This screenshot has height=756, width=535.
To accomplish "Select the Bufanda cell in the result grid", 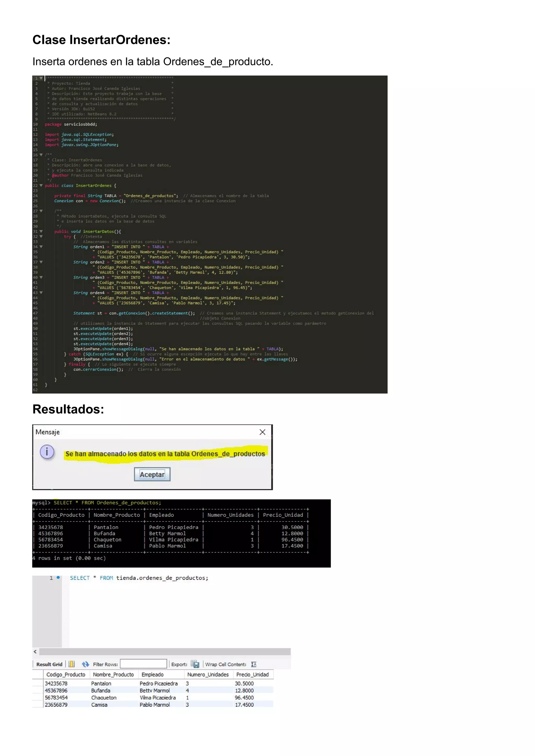I will tap(113, 690).
